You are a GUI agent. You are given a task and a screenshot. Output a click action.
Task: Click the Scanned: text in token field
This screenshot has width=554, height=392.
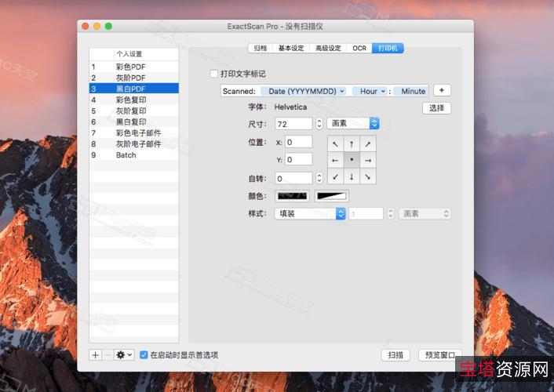tap(239, 91)
